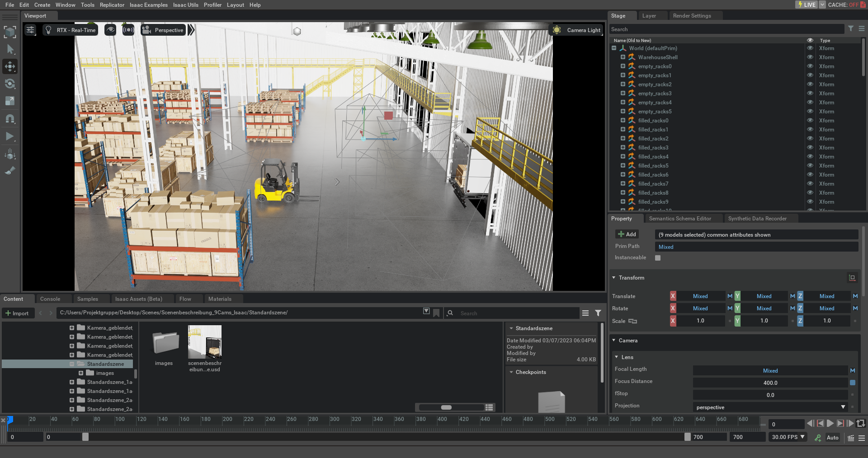Click the Add button in Property panel
This screenshot has width=868, height=458.
(x=627, y=234)
